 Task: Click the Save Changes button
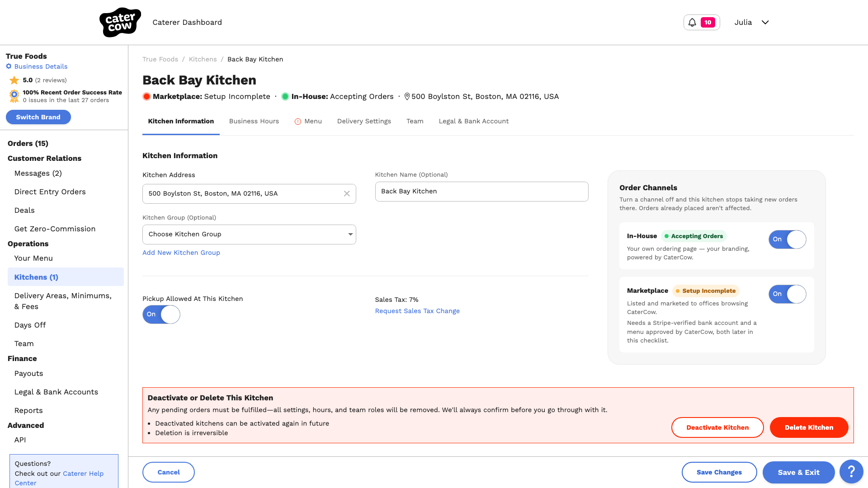pyautogui.click(x=719, y=472)
